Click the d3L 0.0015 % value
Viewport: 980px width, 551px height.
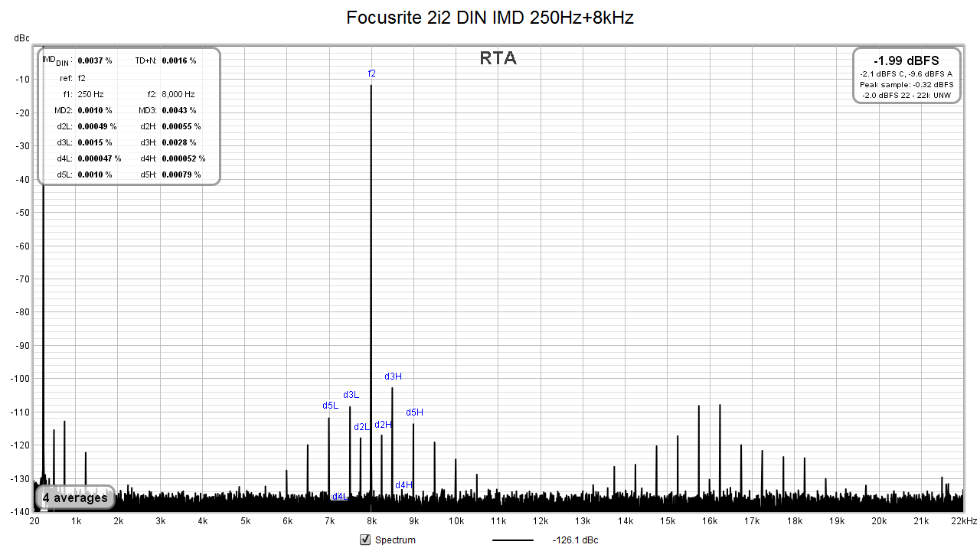[95, 142]
